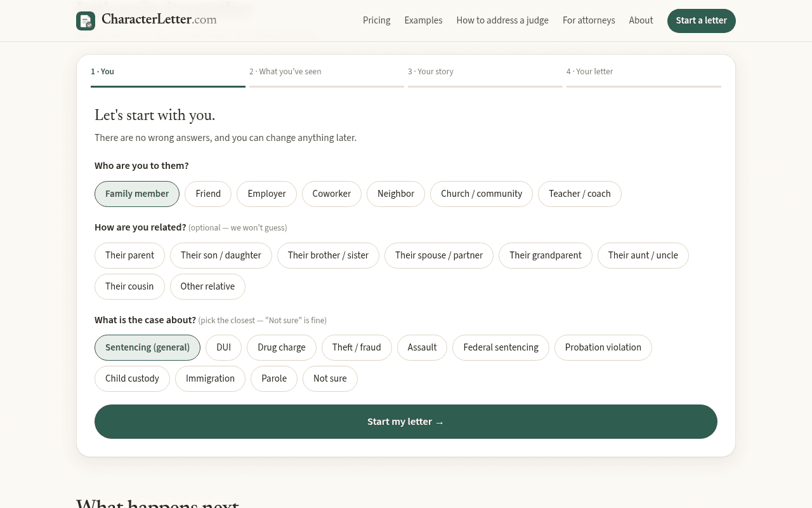This screenshot has height=508, width=812.
Task: Open How to address a judge
Action: pyautogui.click(x=502, y=20)
